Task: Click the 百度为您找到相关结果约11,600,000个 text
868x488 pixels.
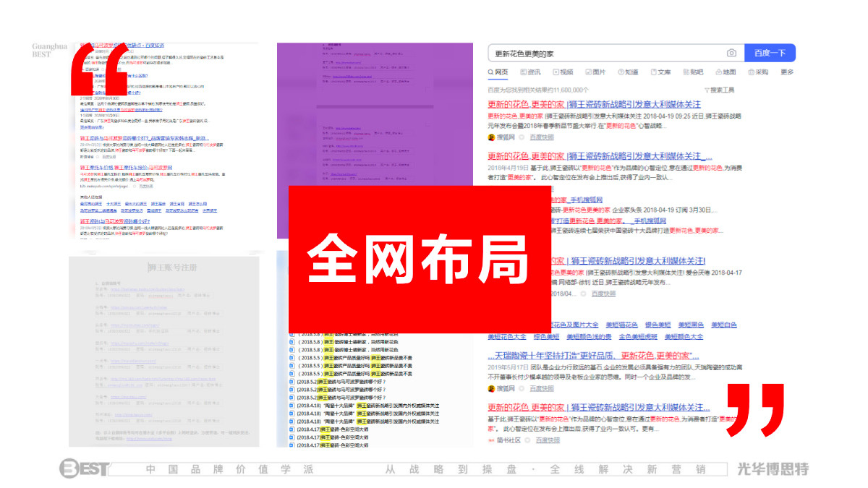Action: tap(538, 90)
